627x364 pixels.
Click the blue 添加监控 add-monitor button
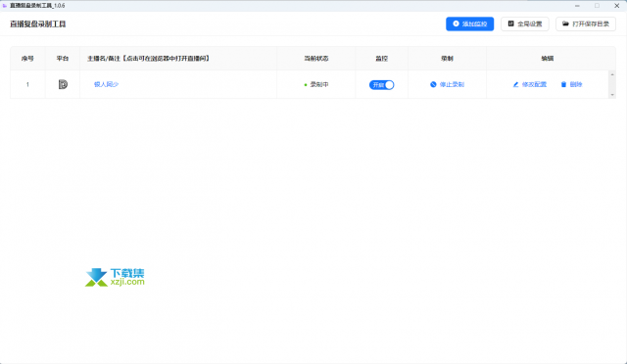click(x=469, y=24)
